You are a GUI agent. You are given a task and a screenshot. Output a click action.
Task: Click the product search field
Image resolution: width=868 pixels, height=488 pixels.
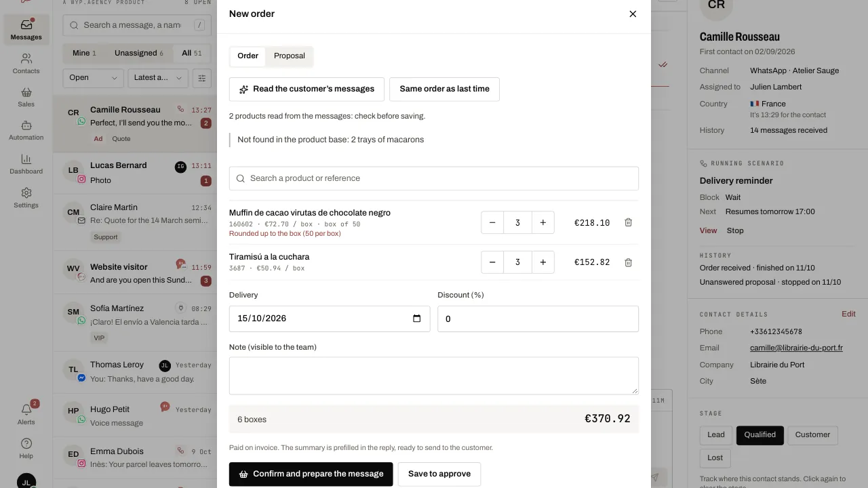[x=434, y=178]
